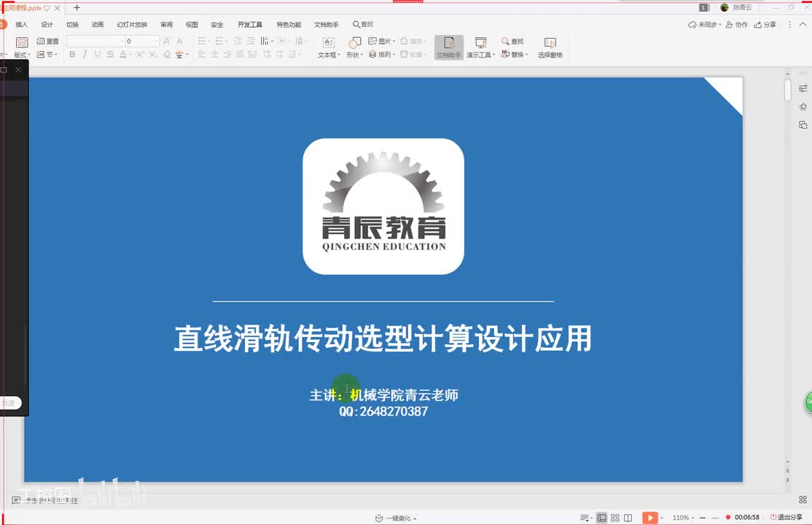The image size is (812, 525).
Task: Open the three-dot more options menu
Action: pyautogui.click(x=789, y=24)
